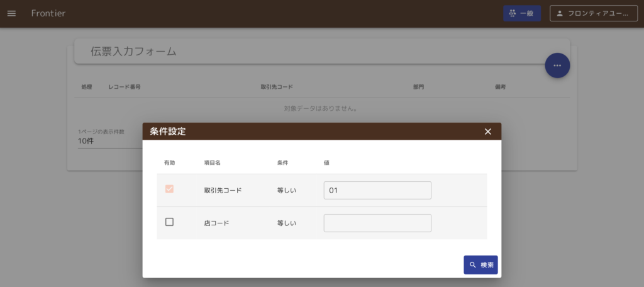
Task: Click the 伝票入力フォーム page title
Action: pyautogui.click(x=133, y=52)
